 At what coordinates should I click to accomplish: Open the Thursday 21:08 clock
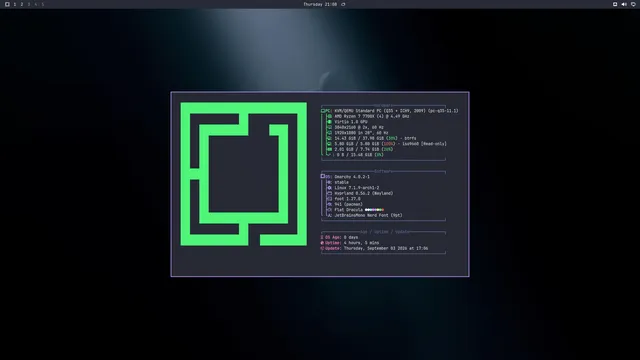320,4
